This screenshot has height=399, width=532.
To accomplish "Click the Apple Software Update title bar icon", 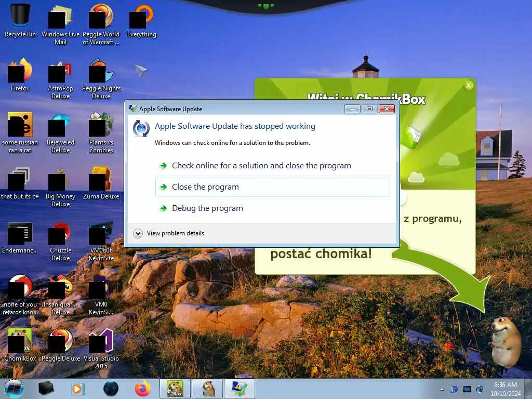I will click(132, 109).
